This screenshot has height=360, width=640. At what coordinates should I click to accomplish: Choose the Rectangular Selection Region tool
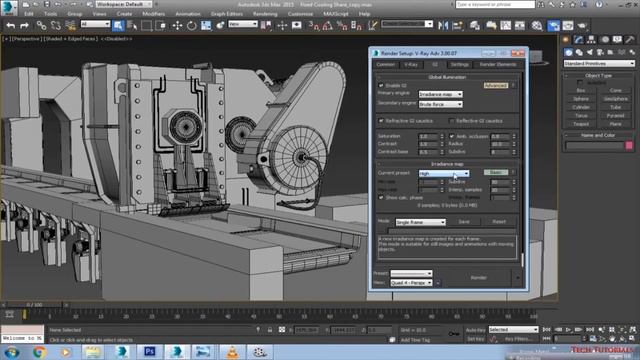click(146, 25)
